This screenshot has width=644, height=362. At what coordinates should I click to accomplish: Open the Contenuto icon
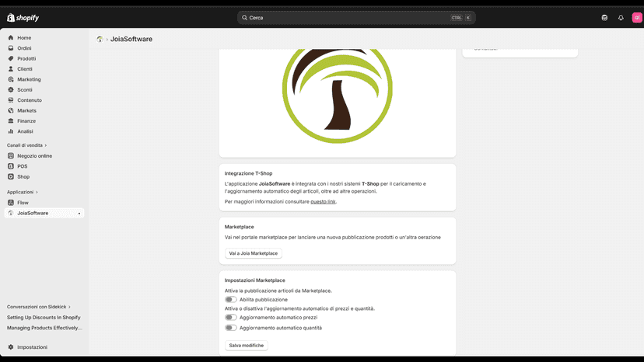point(11,100)
